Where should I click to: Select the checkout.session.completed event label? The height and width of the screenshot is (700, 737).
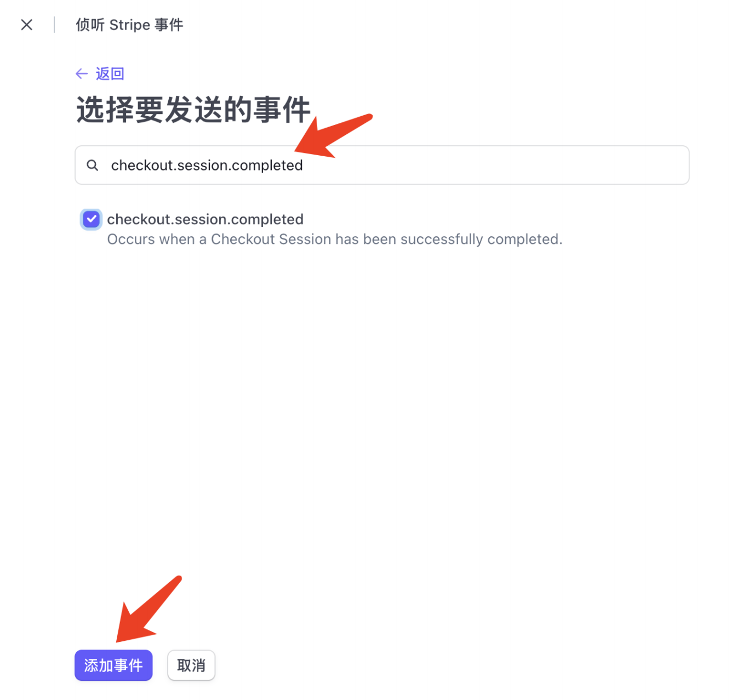(205, 219)
